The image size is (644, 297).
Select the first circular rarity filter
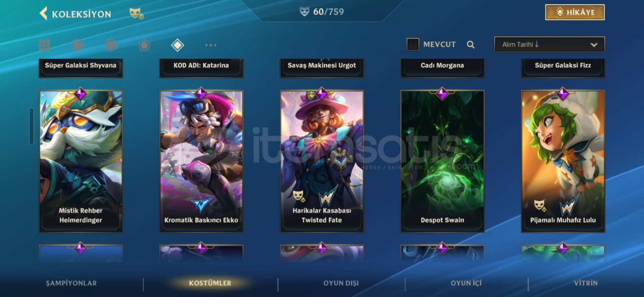77,45
